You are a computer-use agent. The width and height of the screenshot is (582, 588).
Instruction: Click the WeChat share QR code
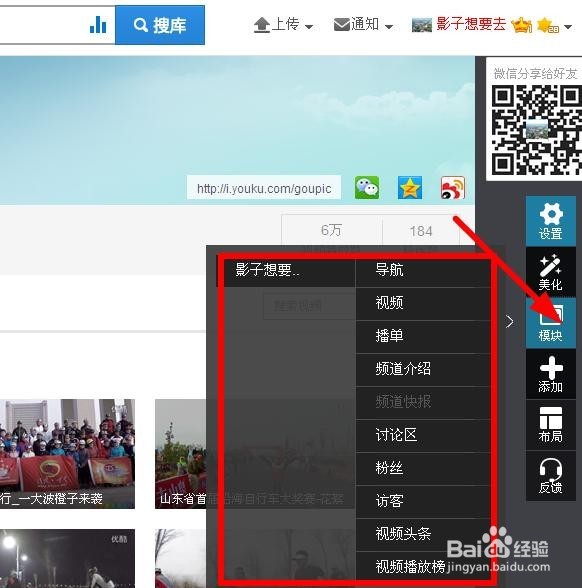click(x=537, y=130)
